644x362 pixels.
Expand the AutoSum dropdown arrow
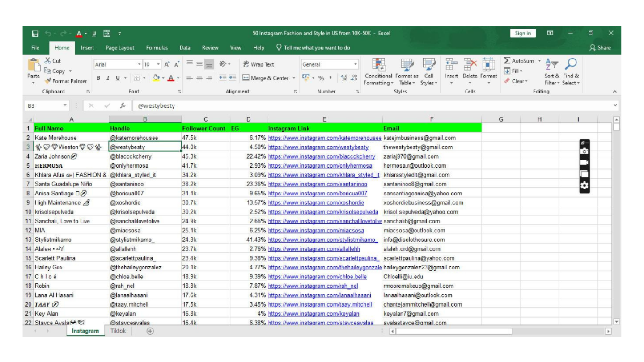539,61
